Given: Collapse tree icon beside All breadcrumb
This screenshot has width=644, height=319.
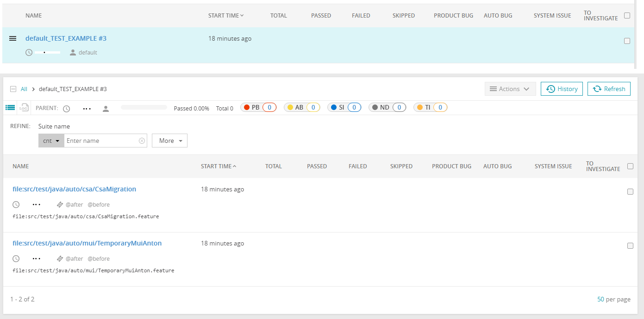Looking at the screenshot, I should click(x=13, y=89).
